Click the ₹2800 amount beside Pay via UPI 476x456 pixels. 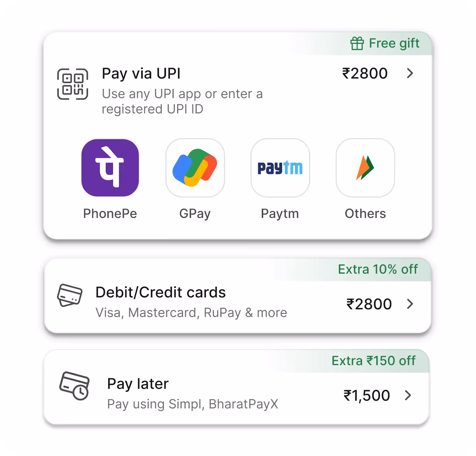pos(365,73)
